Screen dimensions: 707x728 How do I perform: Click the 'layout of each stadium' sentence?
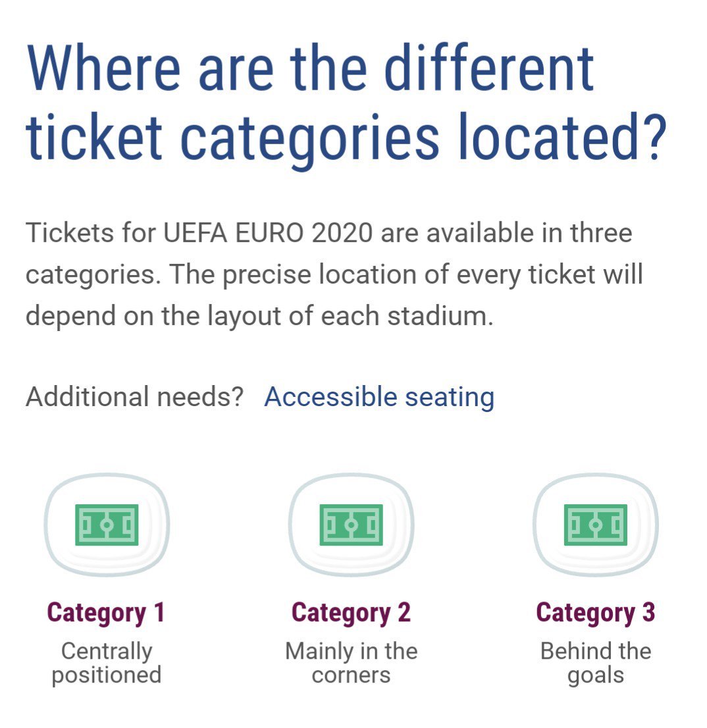click(350, 316)
